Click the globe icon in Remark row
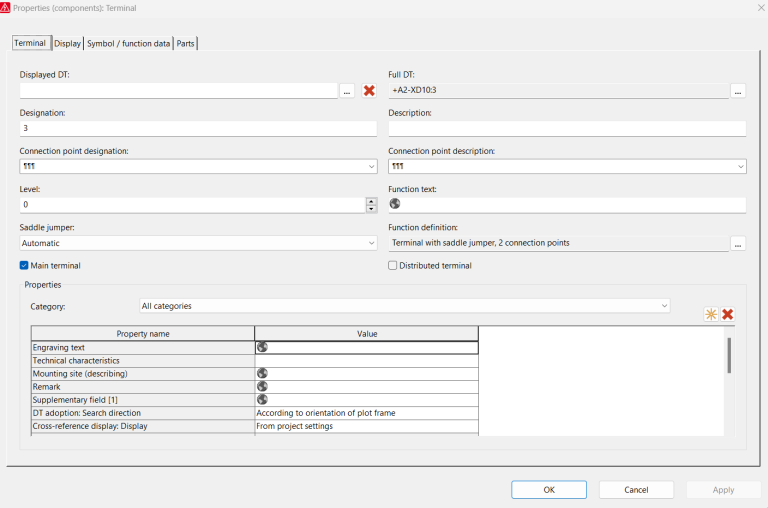The height and width of the screenshot is (508, 768). tap(263, 387)
